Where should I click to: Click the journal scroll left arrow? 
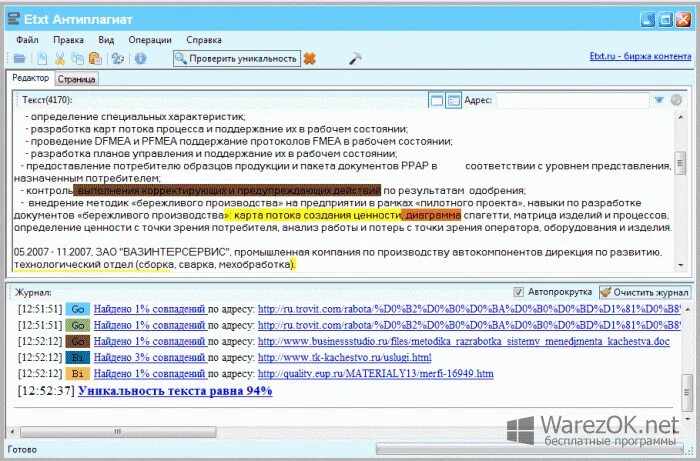coord(12,432)
